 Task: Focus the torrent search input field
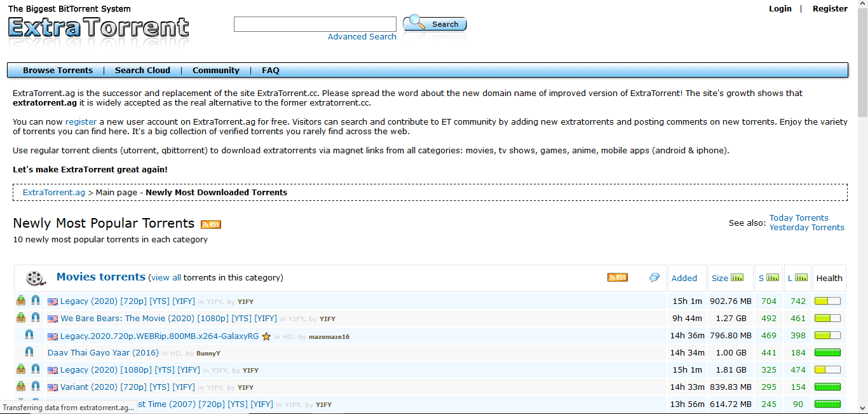315,24
